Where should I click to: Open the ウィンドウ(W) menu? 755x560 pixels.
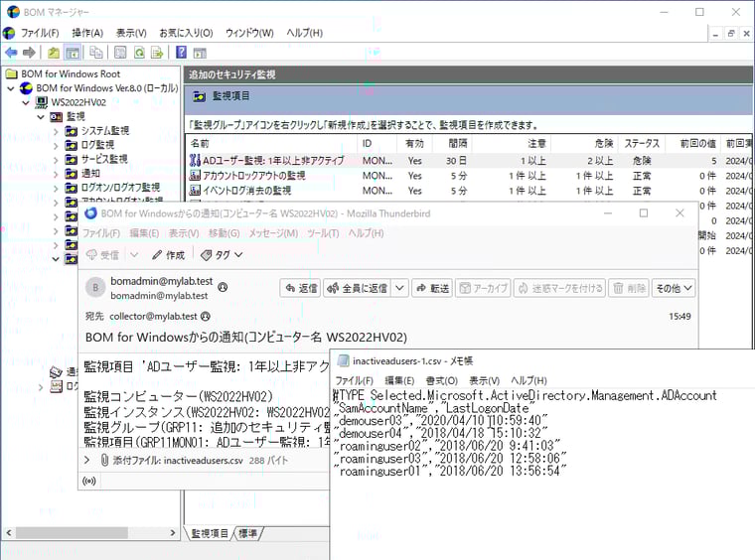(249, 33)
